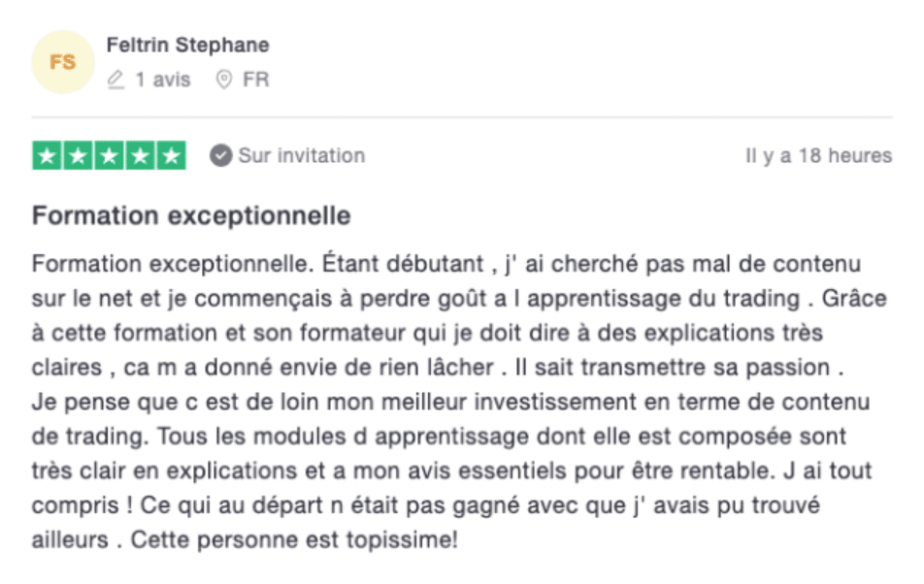Click 'Étant débutant' in first line
924x584 pixels.
coord(403,264)
